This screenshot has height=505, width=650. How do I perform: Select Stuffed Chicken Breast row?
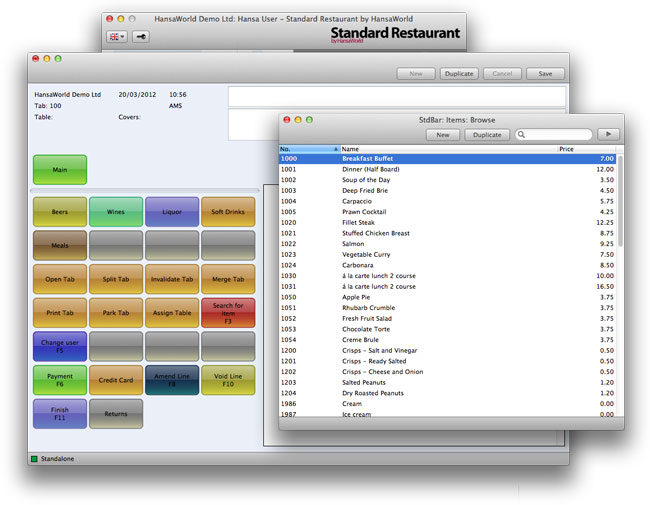pos(448,233)
